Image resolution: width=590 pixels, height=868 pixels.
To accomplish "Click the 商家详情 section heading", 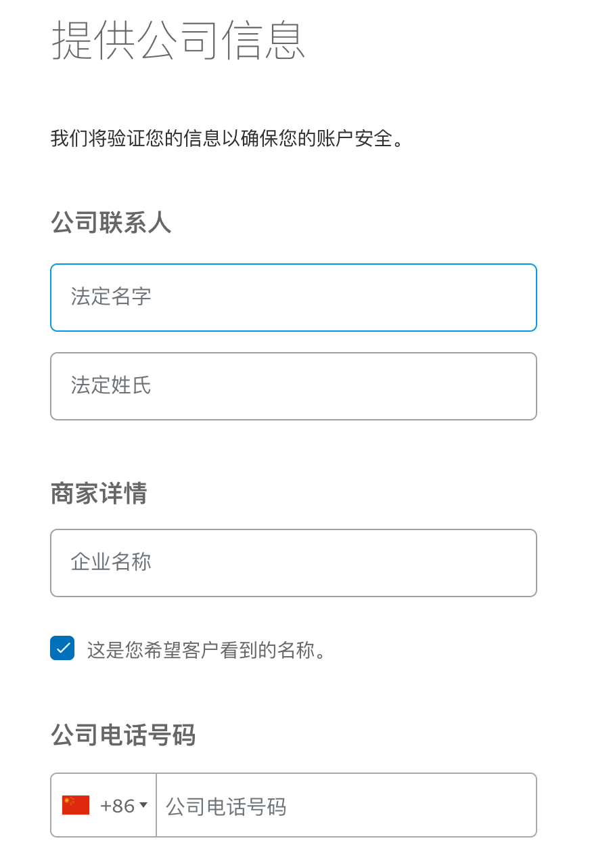I will pyautogui.click(x=98, y=494).
